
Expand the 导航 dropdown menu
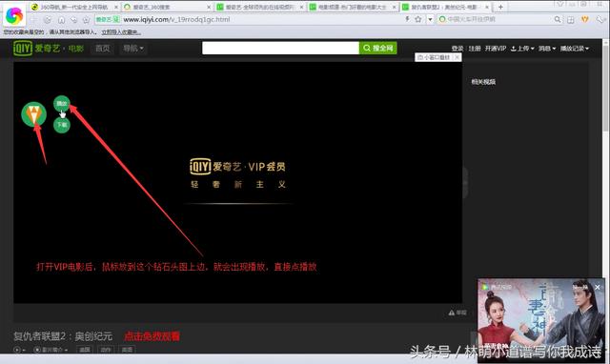133,49
